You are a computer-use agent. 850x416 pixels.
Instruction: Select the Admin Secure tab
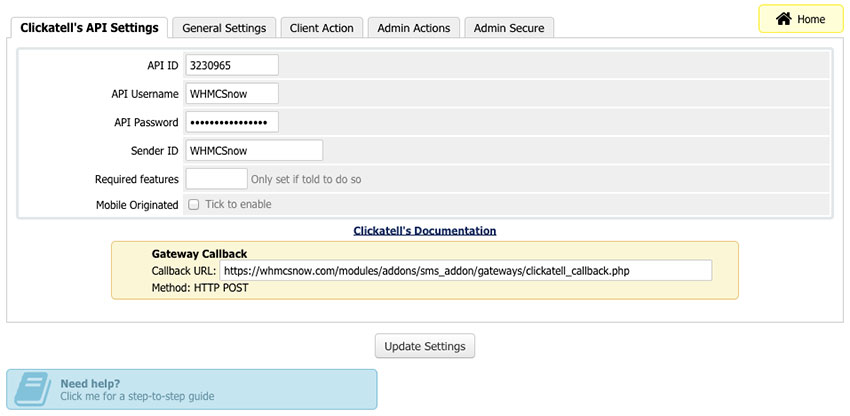[x=509, y=28]
